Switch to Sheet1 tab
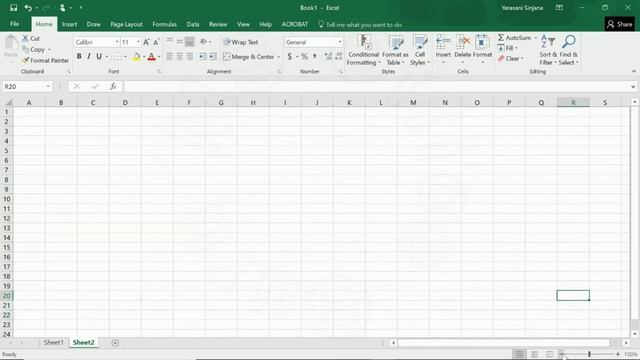 pos(53,342)
